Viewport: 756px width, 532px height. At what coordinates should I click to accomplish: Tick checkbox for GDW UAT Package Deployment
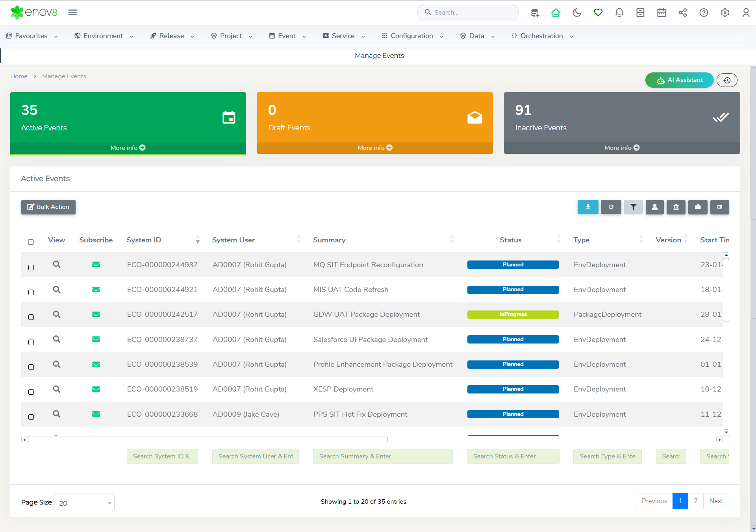coord(31,317)
